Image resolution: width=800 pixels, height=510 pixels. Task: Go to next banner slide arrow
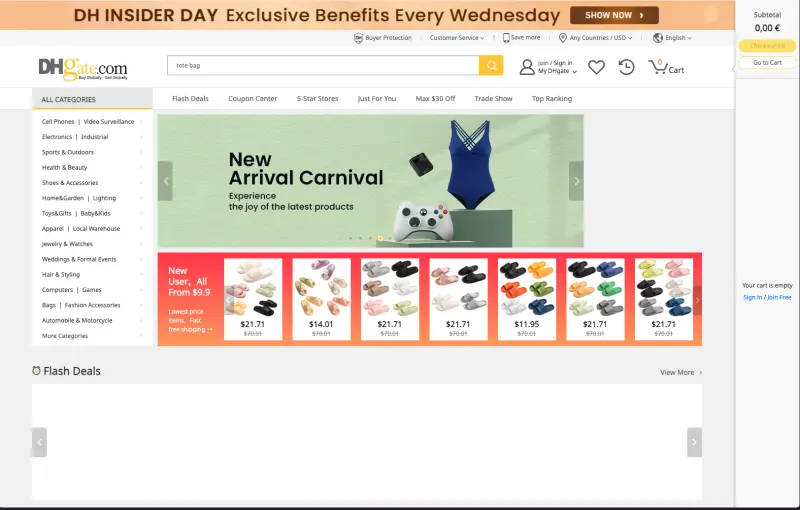tap(577, 181)
